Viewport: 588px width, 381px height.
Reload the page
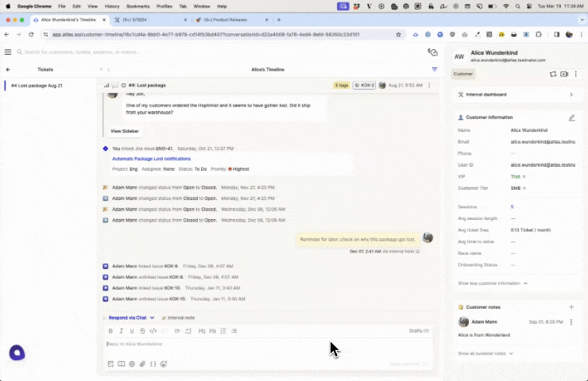coord(31,34)
